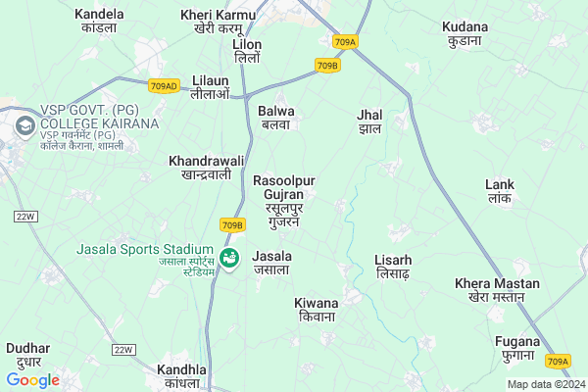Click the VSP Govt College graduation cap marker

click(25, 126)
